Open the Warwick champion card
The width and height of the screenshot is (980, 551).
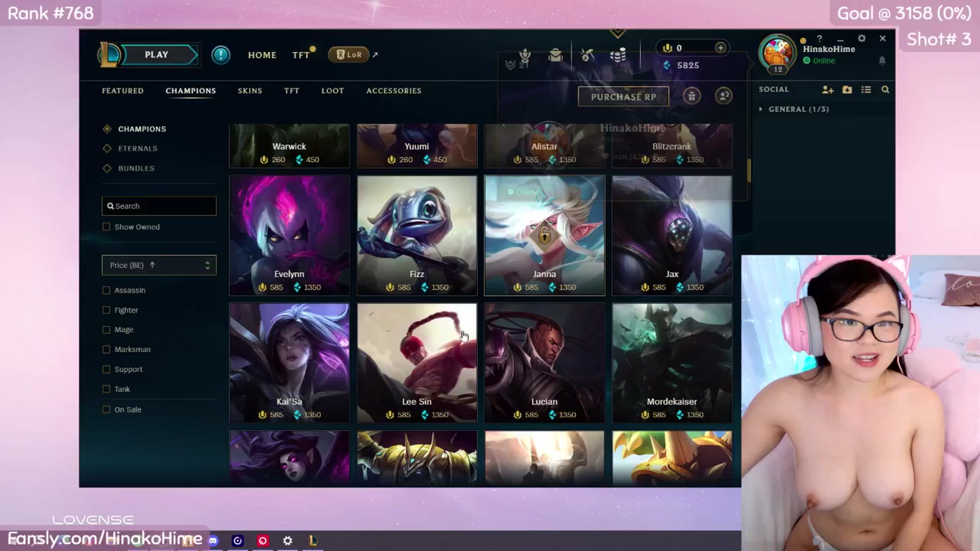(289, 146)
